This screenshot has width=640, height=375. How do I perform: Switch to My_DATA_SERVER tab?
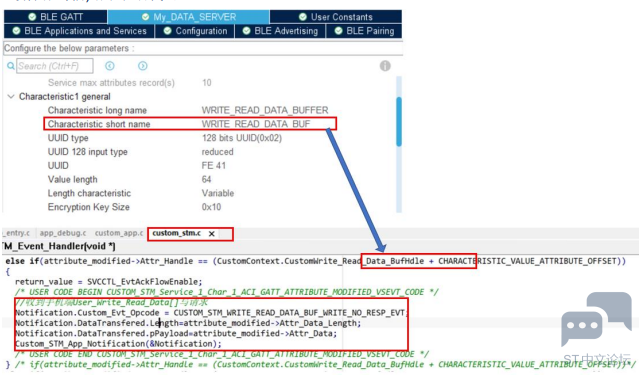189,17
